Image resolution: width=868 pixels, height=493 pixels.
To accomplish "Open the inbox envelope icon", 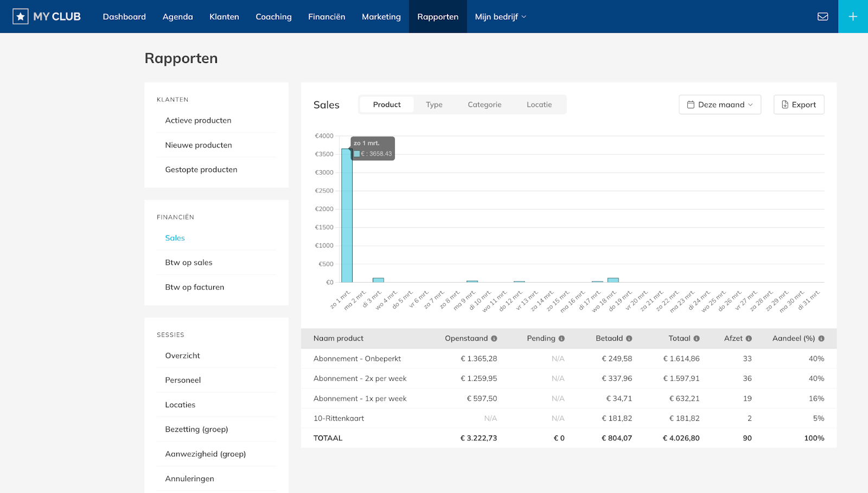I will click(822, 17).
